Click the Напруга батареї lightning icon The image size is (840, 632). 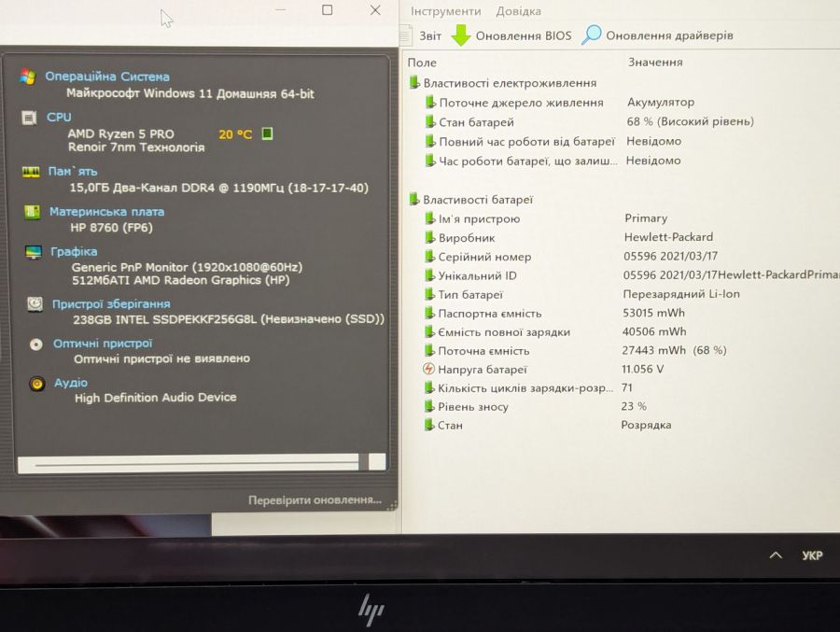tap(428, 369)
